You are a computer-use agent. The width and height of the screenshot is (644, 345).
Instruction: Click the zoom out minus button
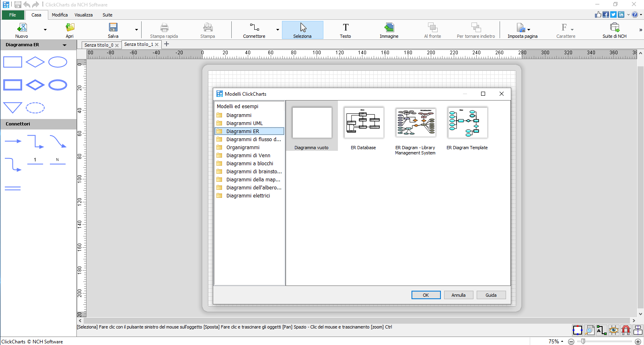(571, 342)
